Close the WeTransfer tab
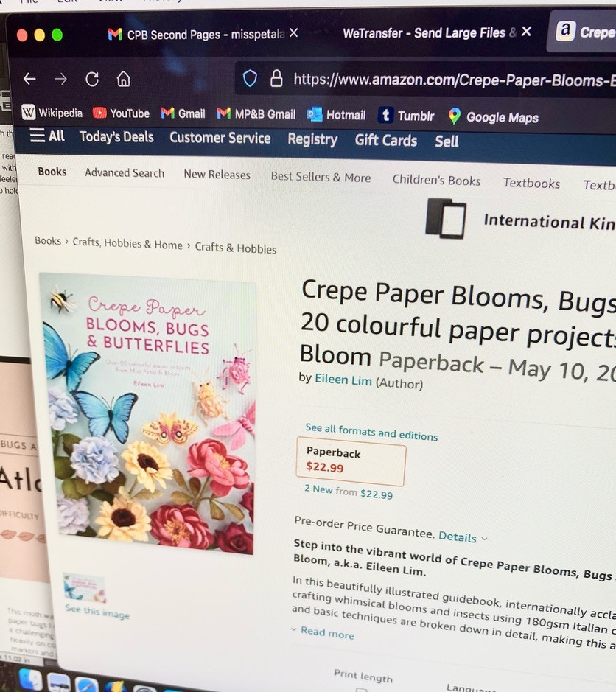616x692 pixels. pos(526,32)
